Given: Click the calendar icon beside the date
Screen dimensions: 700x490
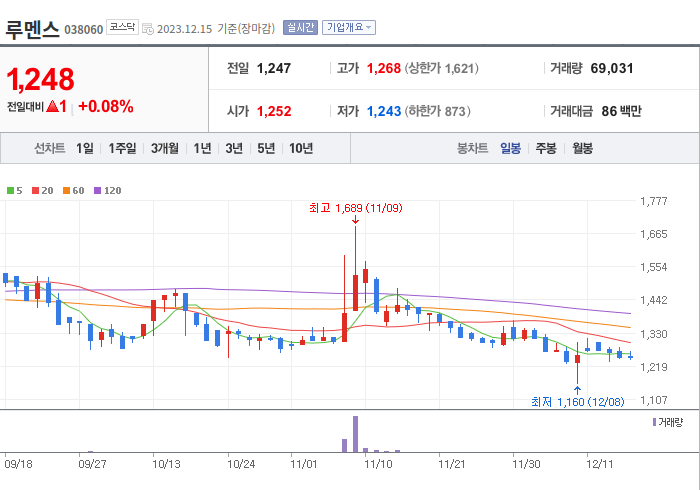Looking at the screenshot, I should [x=148, y=29].
